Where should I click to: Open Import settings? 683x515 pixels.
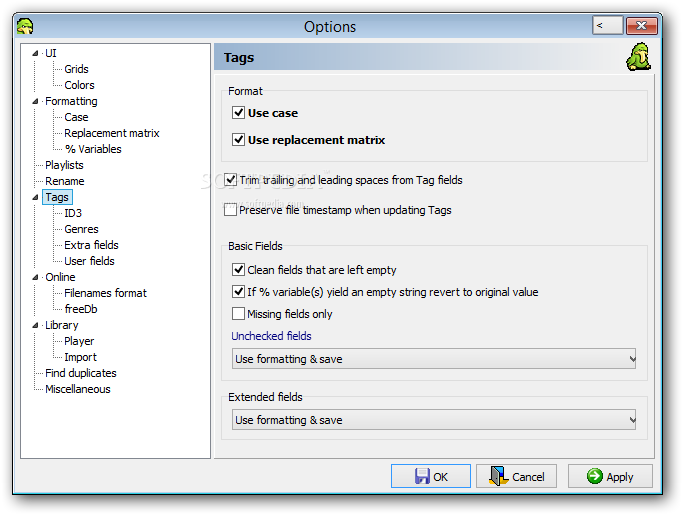point(81,357)
